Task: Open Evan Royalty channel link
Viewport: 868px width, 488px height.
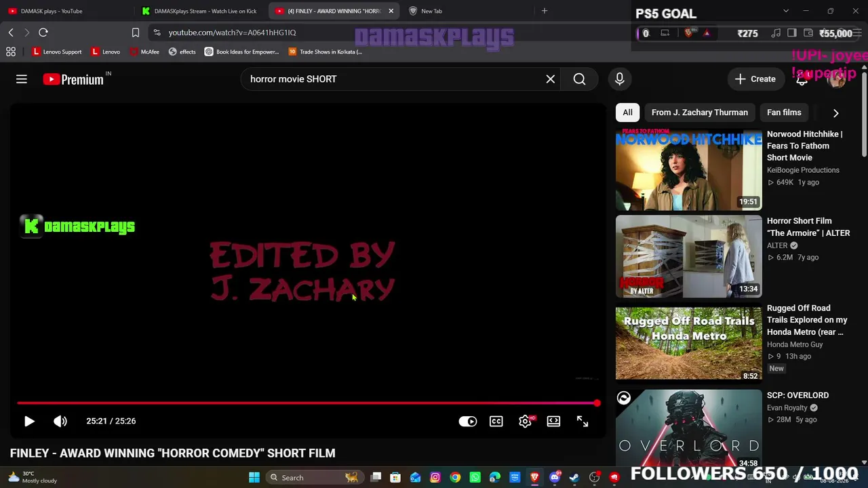Action: pyautogui.click(x=787, y=408)
